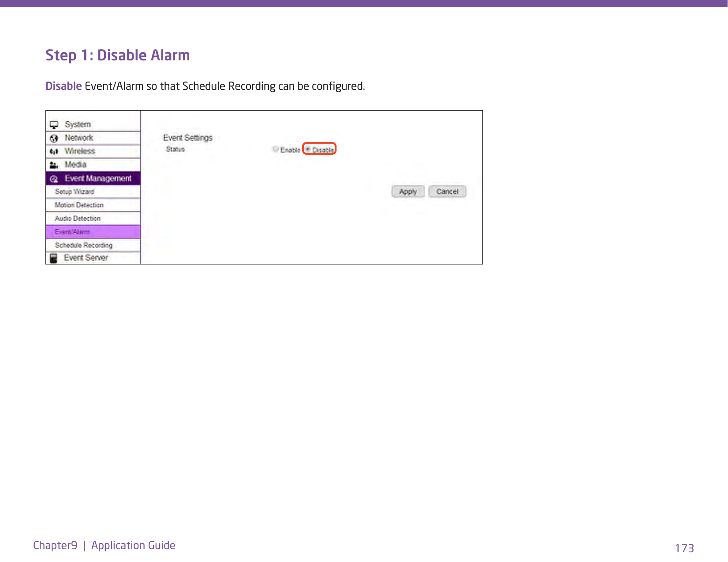Image resolution: width=728 pixels, height=562 pixels.
Task: Click the Wireless signal icon
Action: tap(54, 152)
